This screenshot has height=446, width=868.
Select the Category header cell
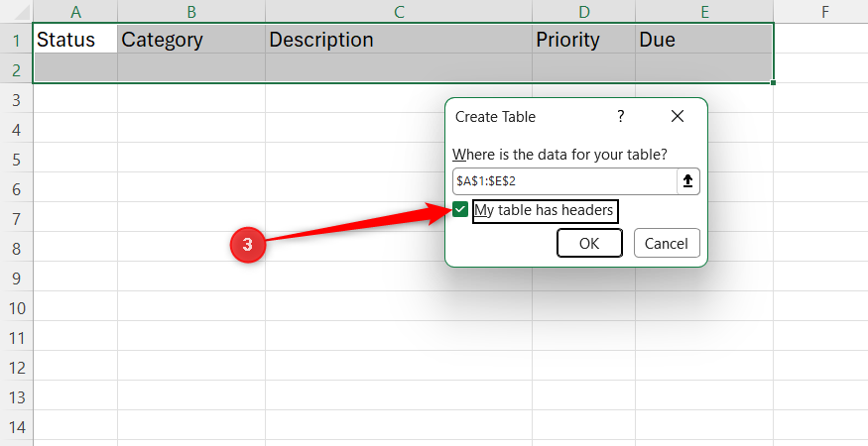pyautogui.click(x=191, y=40)
